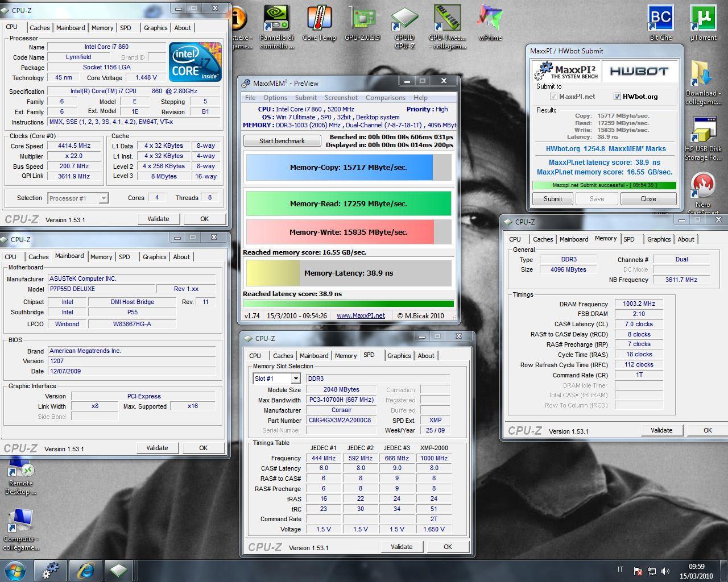The image size is (728, 582).
Task: Click OK in the Mainboard CPU-Z window
Action: pos(203,448)
